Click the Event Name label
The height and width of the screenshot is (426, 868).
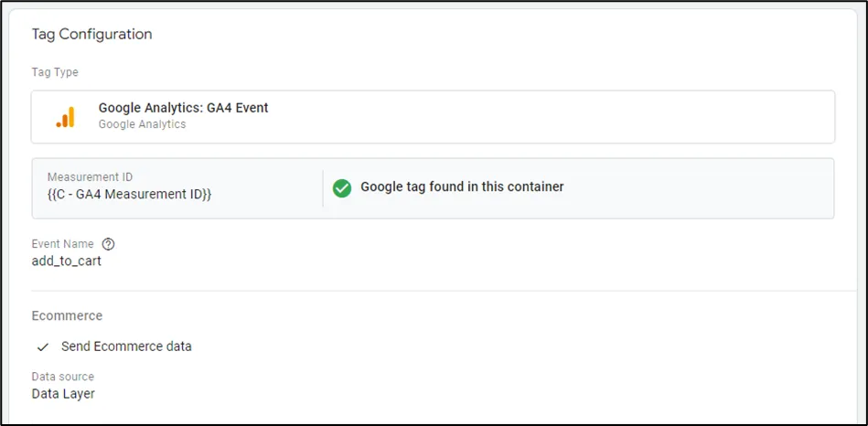tap(62, 244)
